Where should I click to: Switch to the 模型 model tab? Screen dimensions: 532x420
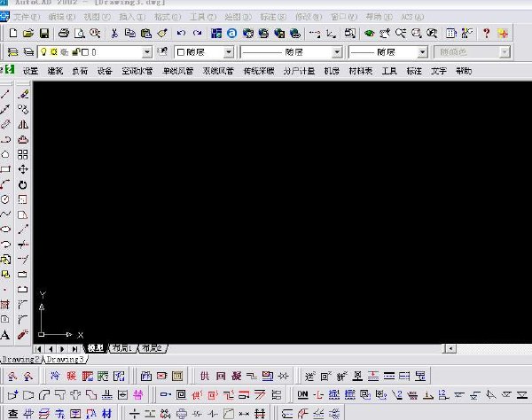(x=96, y=348)
